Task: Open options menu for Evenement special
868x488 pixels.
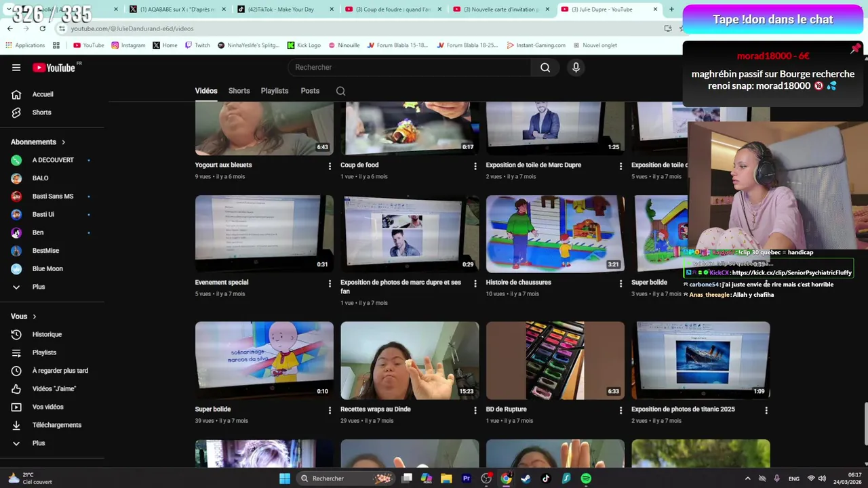Action: 330,283
